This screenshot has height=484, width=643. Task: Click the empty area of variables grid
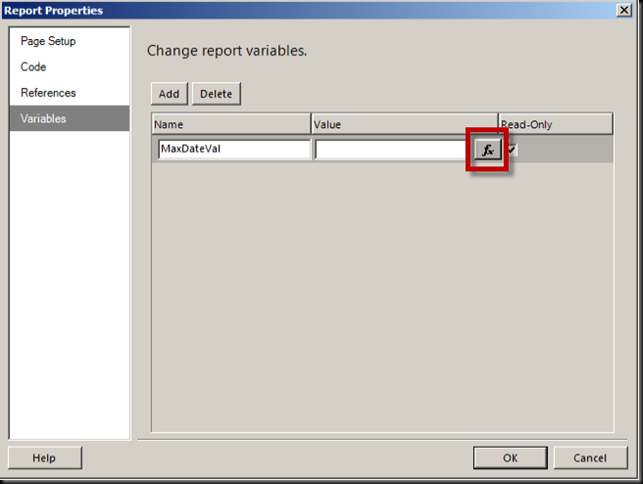380,300
